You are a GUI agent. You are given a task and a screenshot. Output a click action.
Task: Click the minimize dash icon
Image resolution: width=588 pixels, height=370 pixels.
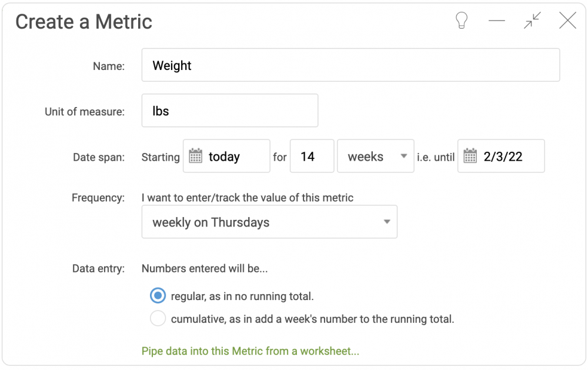tap(497, 21)
